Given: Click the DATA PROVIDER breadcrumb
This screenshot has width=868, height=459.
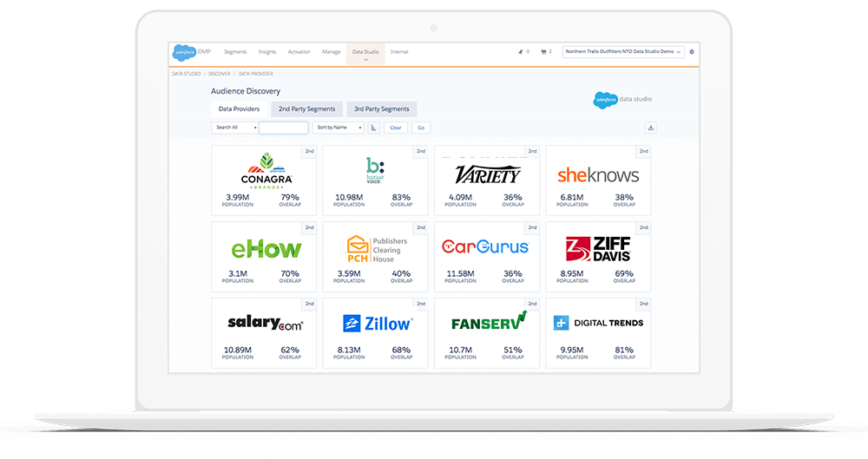Looking at the screenshot, I should click(256, 74).
